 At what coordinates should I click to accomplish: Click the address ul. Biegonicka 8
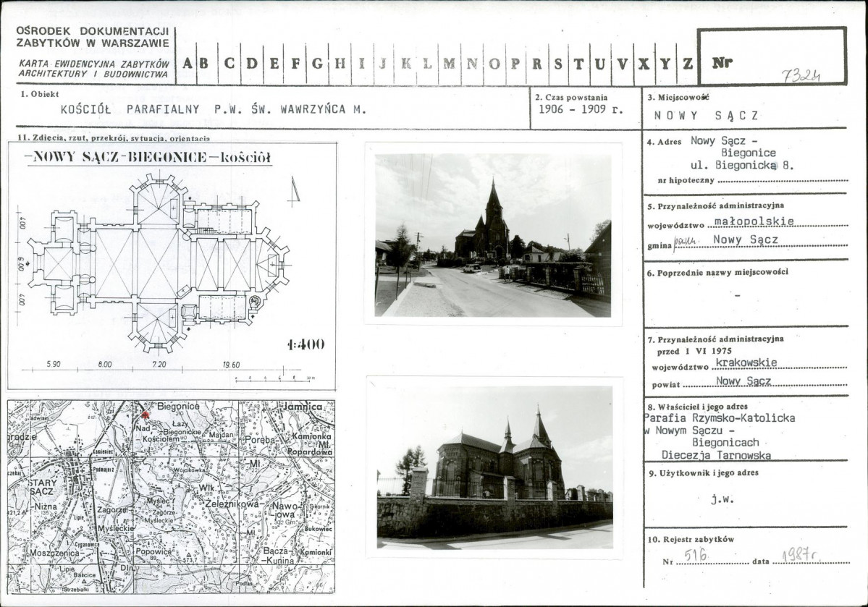(x=742, y=165)
